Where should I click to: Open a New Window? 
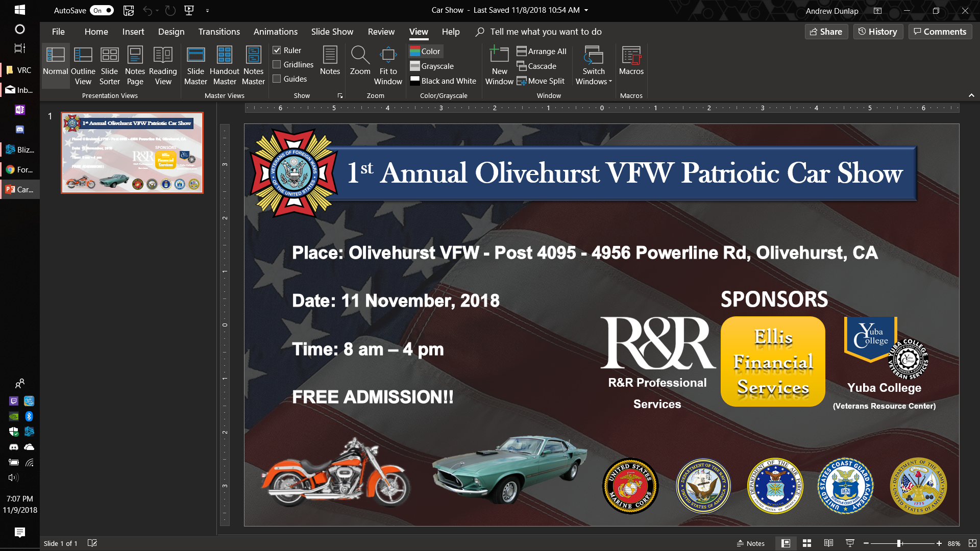pyautogui.click(x=499, y=66)
